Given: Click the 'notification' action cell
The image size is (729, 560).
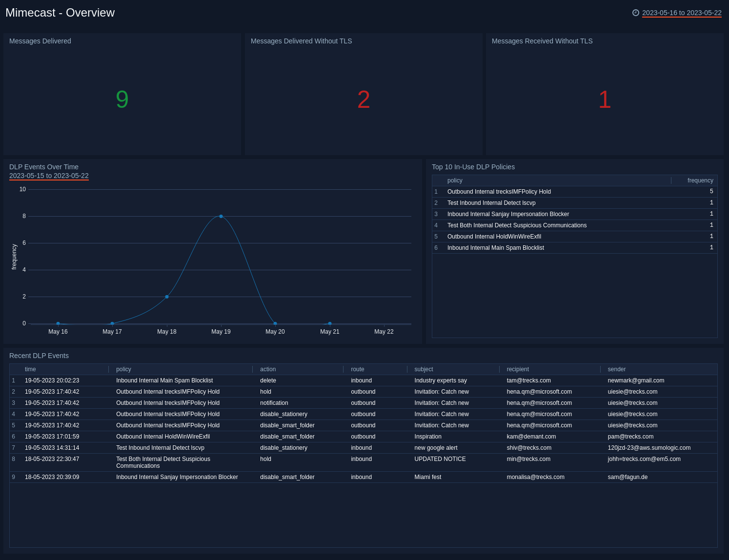Looking at the screenshot, I should click(x=274, y=403).
